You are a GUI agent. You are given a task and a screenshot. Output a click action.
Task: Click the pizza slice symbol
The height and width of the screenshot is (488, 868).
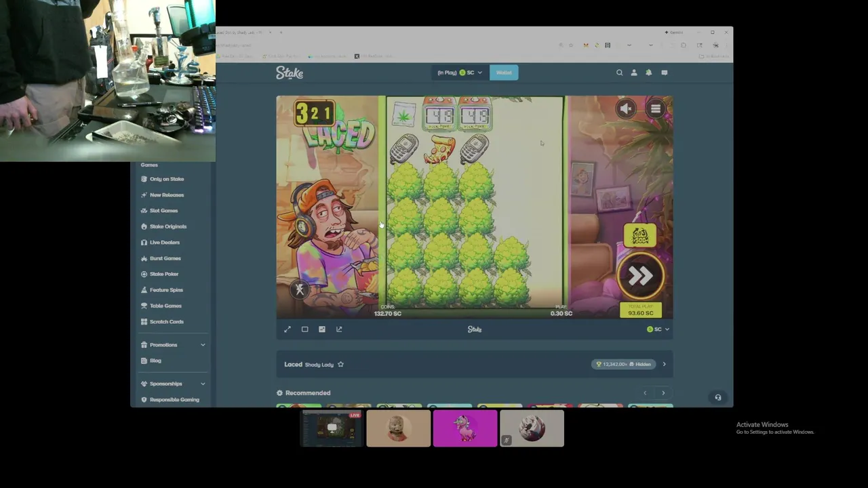pos(440,149)
